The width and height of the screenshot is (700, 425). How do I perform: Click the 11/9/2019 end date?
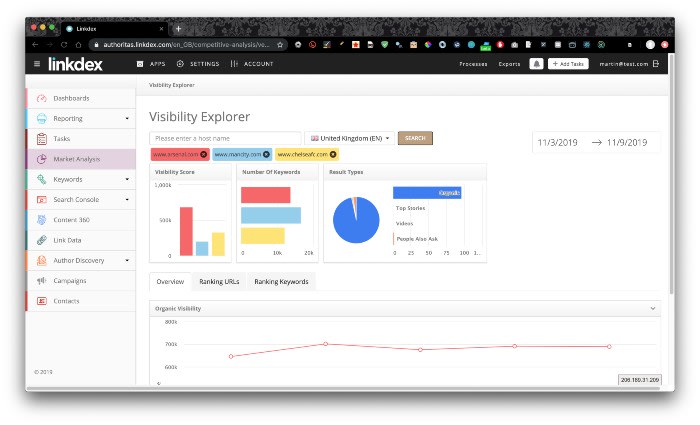(627, 143)
